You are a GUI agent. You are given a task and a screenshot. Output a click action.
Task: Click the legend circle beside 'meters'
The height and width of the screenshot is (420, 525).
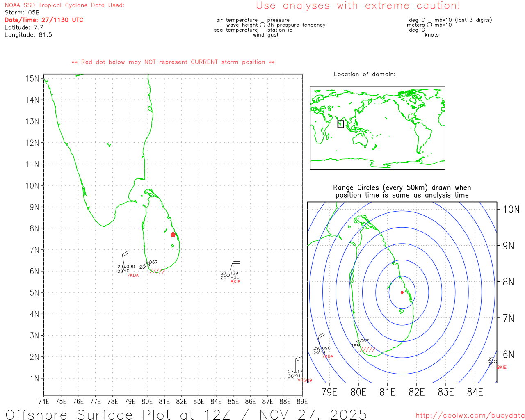pos(429,25)
